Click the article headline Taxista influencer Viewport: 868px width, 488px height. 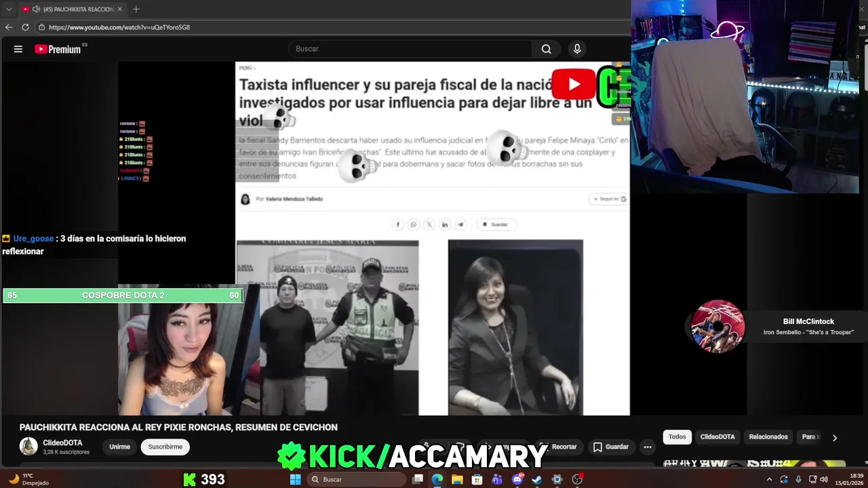pyautogui.click(x=415, y=102)
